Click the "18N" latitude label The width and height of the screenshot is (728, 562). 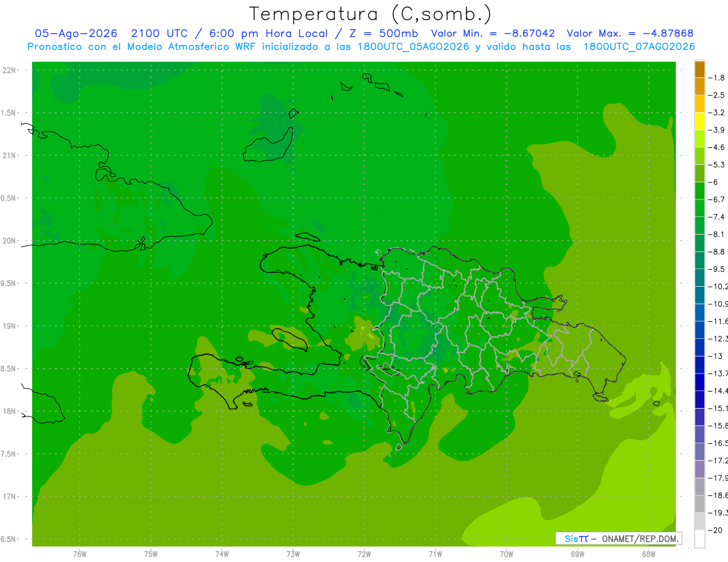pos(9,411)
